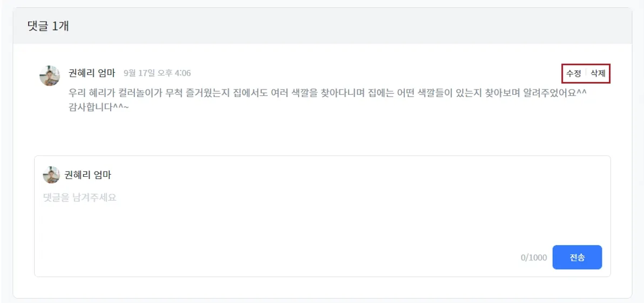
Task: Click the 수정 (edit) link
Action: [x=573, y=73]
